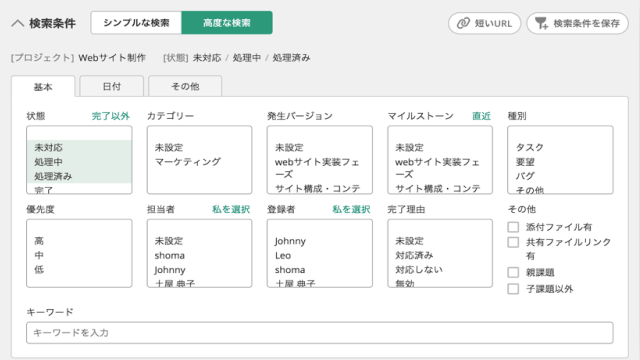
Task: Select 処理中 in the 状態 list
Action: click(x=79, y=162)
